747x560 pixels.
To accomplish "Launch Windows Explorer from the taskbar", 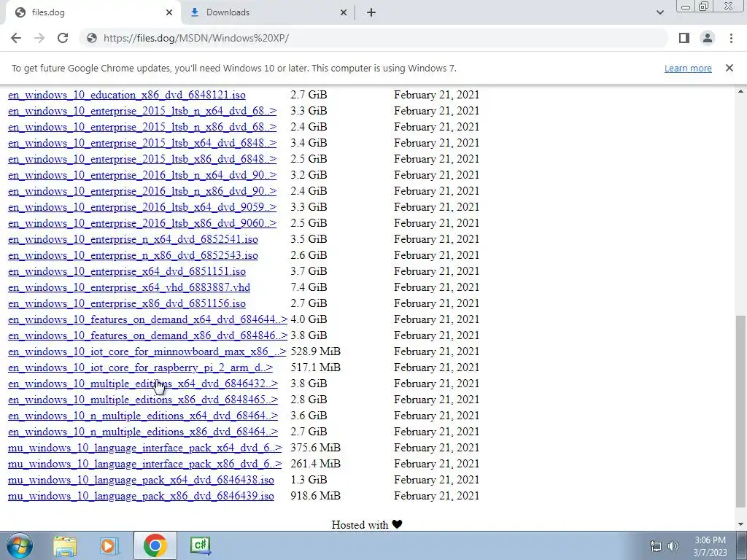I will tap(65, 545).
